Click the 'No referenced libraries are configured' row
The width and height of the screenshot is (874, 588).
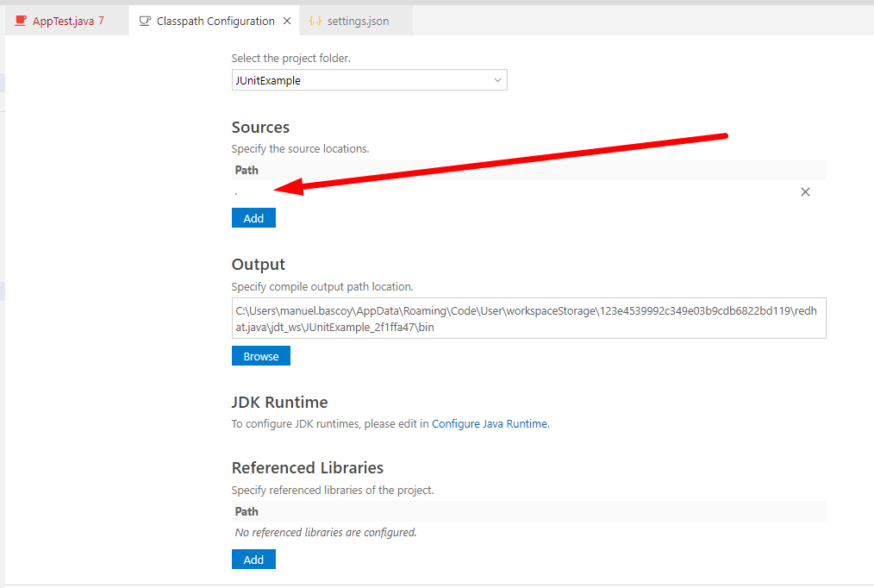click(x=326, y=533)
